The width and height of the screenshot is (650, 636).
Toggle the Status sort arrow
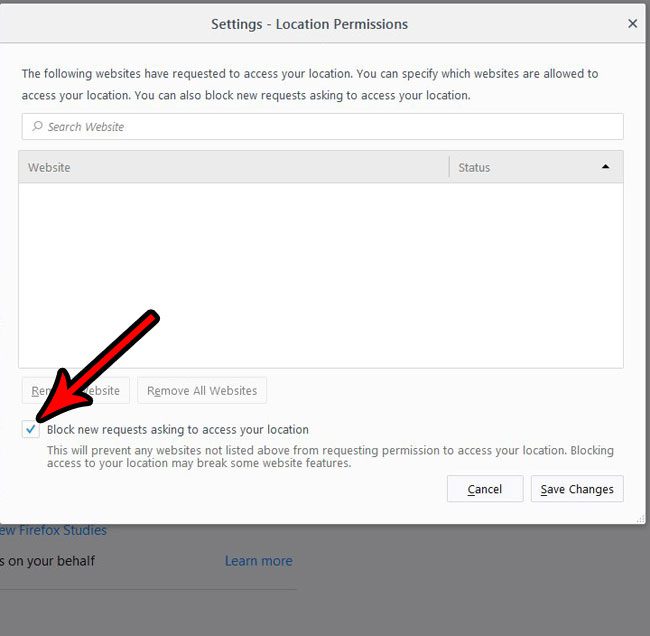coord(605,167)
